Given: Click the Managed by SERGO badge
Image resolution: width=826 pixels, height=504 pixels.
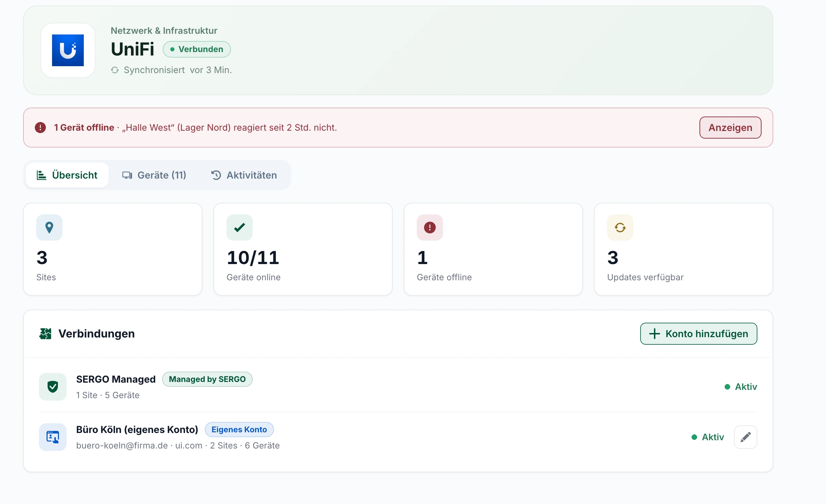Looking at the screenshot, I should [207, 379].
